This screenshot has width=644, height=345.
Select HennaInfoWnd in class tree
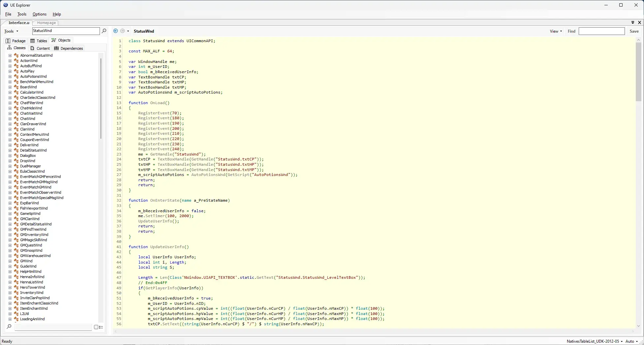(32, 277)
